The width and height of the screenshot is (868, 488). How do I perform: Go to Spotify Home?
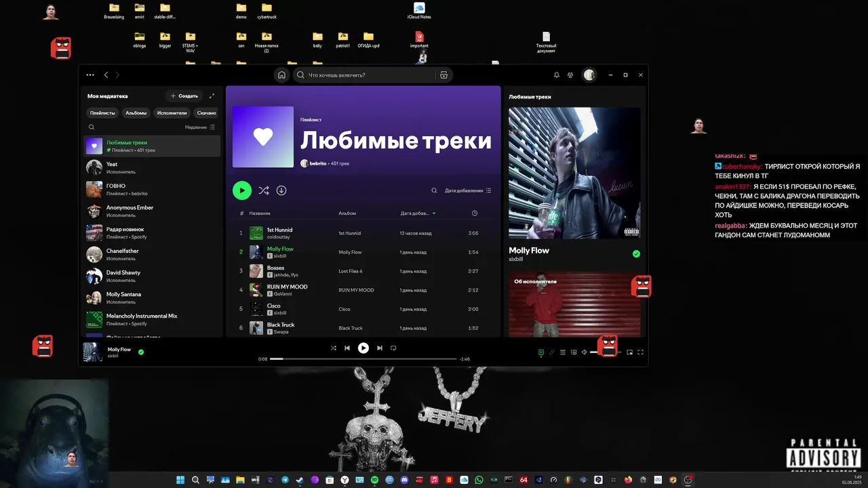281,75
